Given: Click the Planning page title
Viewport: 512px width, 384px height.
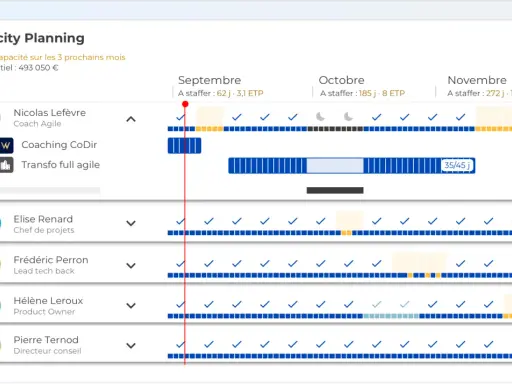Looking at the screenshot, I should click(42, 38).
